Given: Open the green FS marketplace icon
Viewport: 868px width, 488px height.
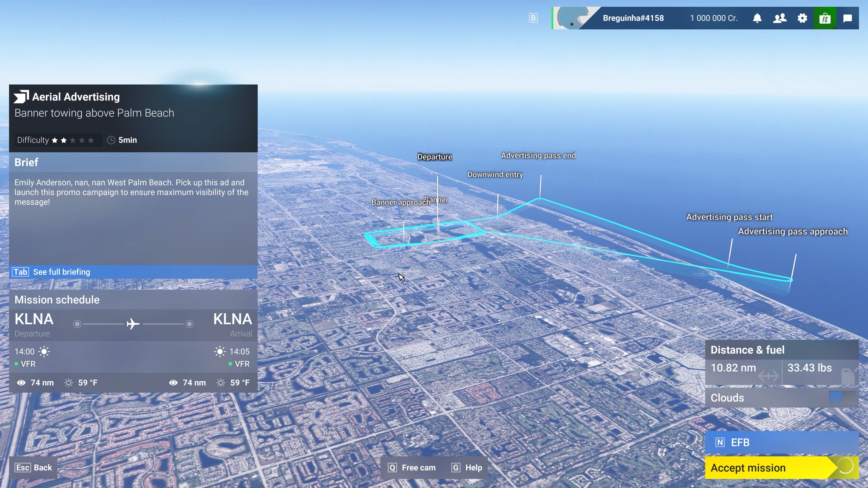Looking at the screenshot, I should 825,18.
